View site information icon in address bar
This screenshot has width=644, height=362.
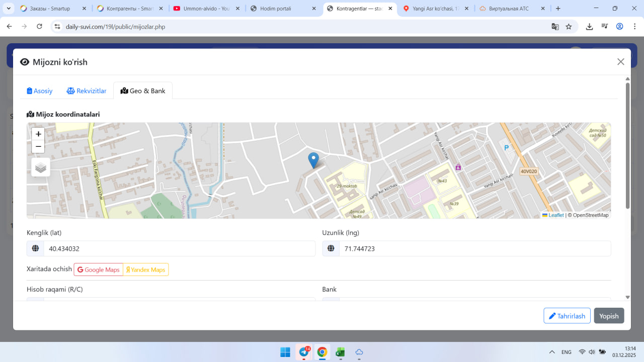point(57,27)
